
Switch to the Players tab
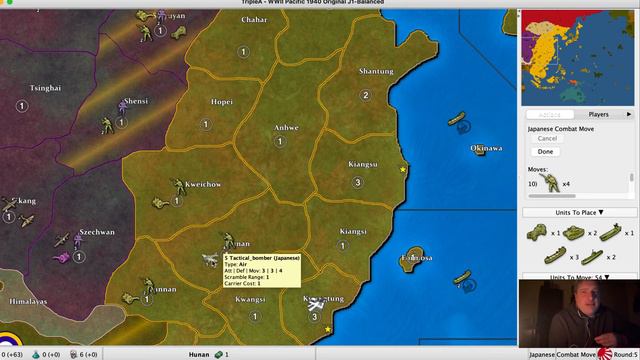click(598, 114)
